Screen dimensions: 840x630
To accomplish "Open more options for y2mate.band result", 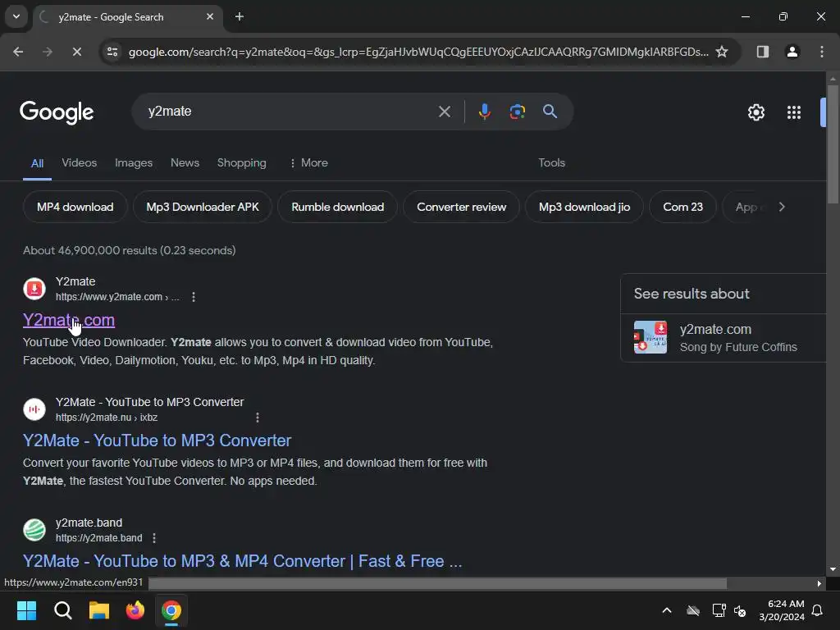I will (154, 538).
